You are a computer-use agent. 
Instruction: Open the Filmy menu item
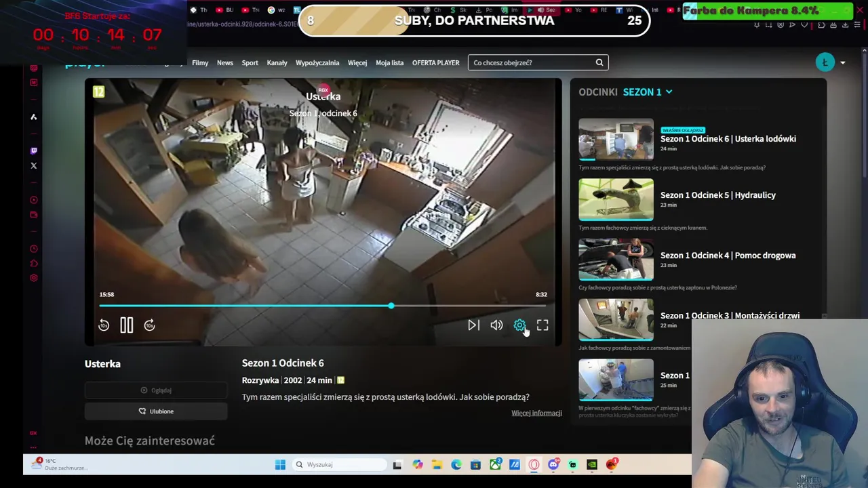(200, 62)
